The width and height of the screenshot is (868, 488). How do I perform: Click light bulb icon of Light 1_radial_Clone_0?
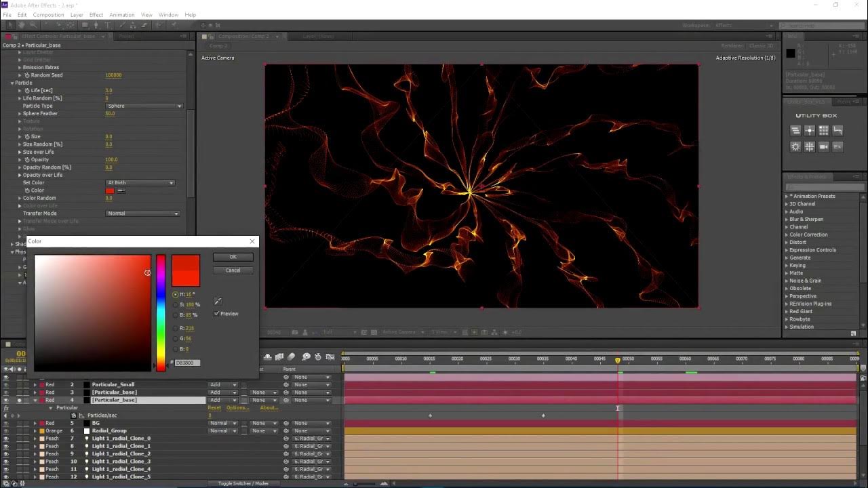tap(87, 439)
